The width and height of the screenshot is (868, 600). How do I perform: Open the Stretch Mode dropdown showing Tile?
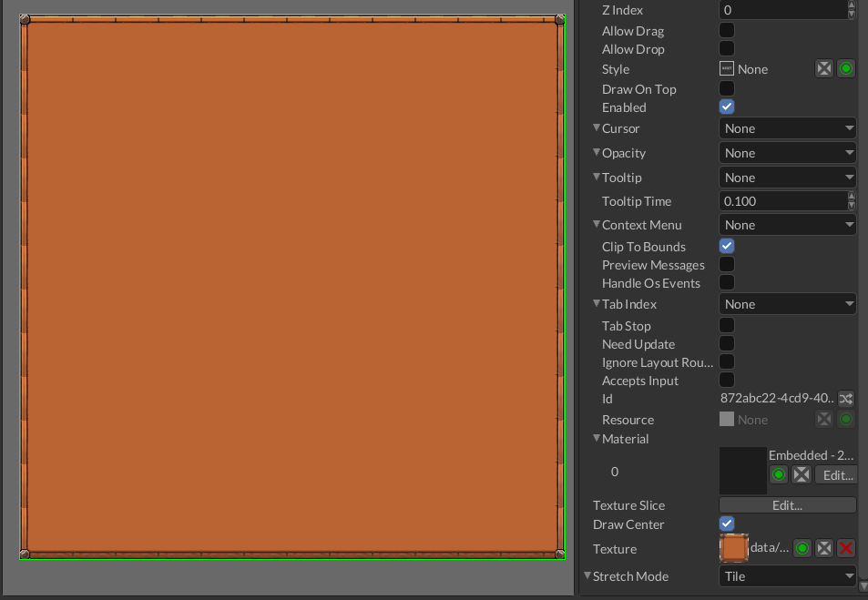click(x=787, y=576)
